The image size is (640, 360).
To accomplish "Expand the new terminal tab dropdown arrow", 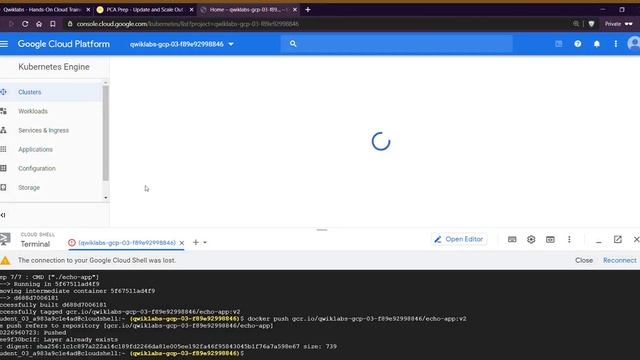I will [205, 242].
